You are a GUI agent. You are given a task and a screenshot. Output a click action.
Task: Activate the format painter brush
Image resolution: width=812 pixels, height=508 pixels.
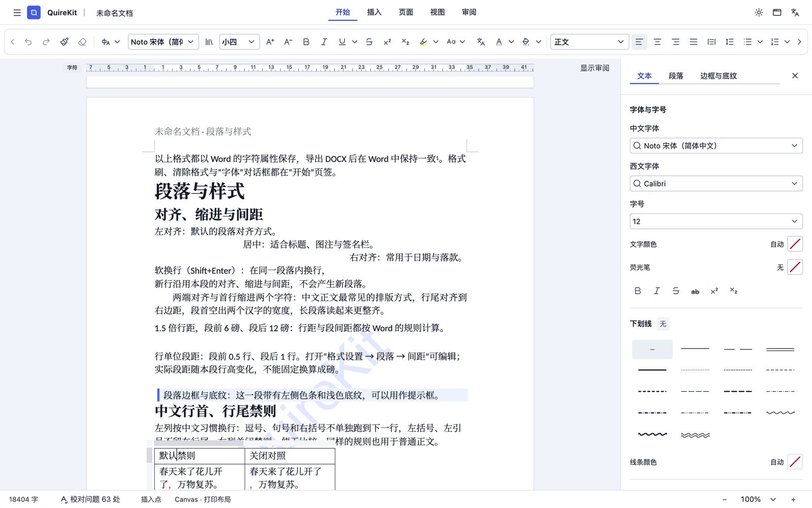pyautogui.click(x=64, y=42)
